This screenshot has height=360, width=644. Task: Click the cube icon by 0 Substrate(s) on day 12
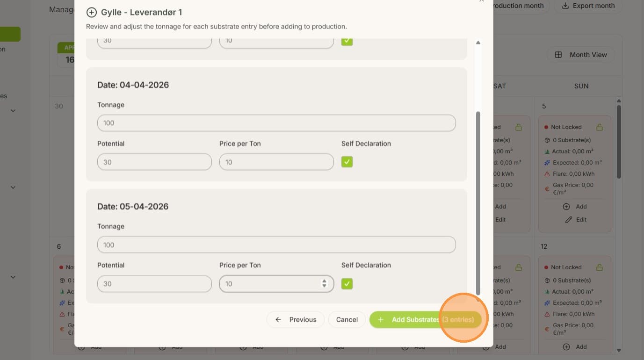(x=547, y=281)
